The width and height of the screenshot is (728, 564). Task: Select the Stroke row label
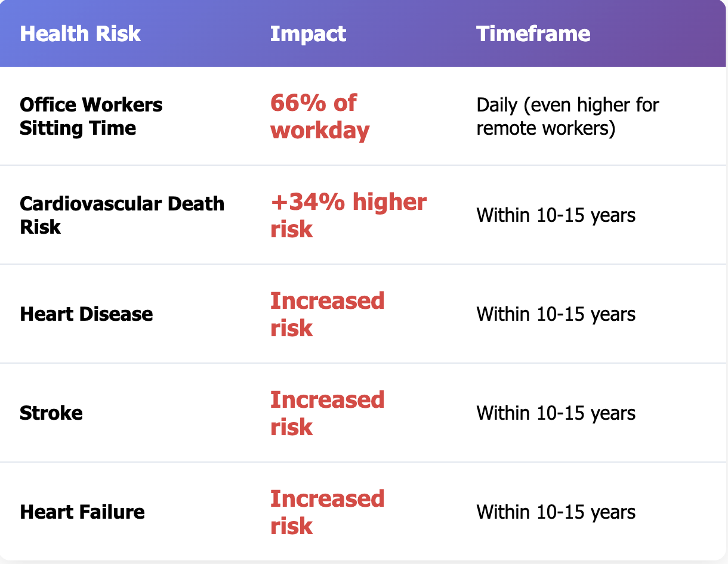click(51, 413)
